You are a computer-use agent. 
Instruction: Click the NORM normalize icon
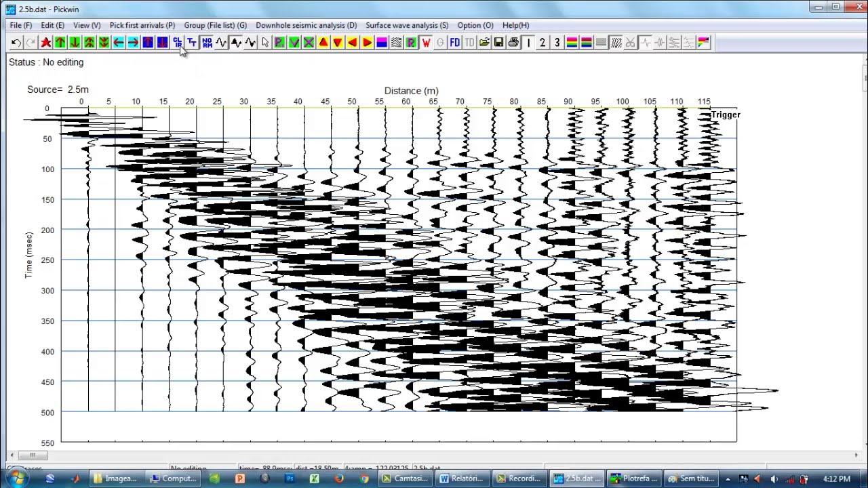(x=207, y=43)
